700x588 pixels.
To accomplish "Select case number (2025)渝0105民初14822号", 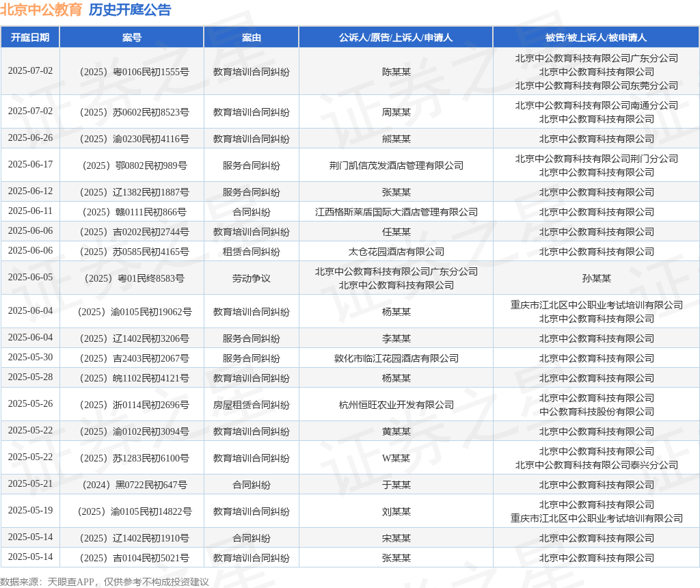I will tap(135, 511).
